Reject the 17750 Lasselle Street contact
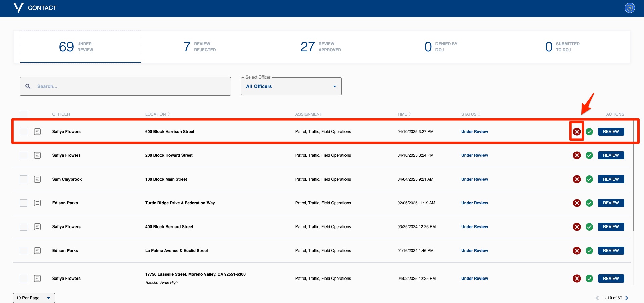This screenshot has height=303, width=644. pyautogui.click(x=577, y=279)
